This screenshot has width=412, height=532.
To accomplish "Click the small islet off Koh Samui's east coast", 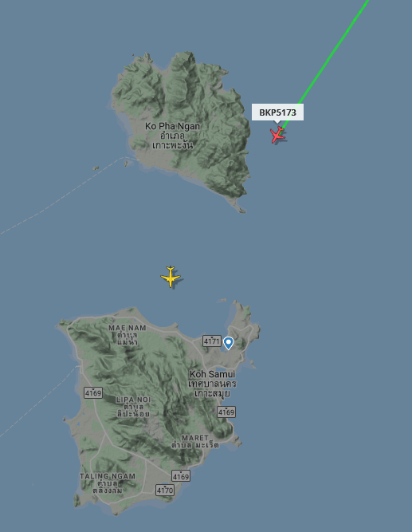I will click(253, 365).
